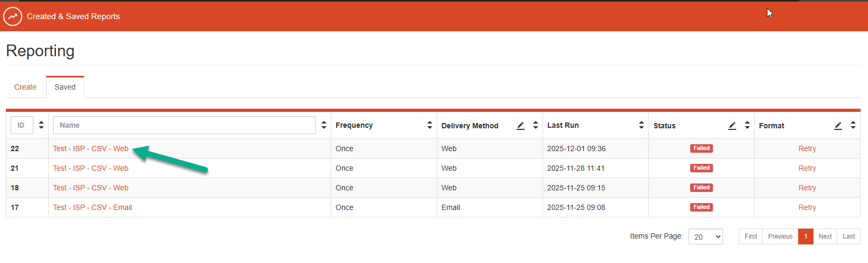The image size is (868, 263).
Task: Open report 21 Test - ISP - CSV - Web
Action: click(91, 168)
